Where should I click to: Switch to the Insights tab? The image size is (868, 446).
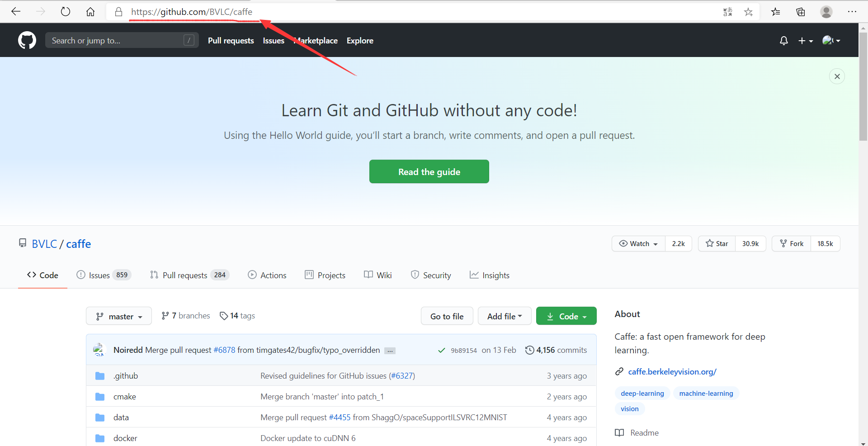click(x=490, y=275)
